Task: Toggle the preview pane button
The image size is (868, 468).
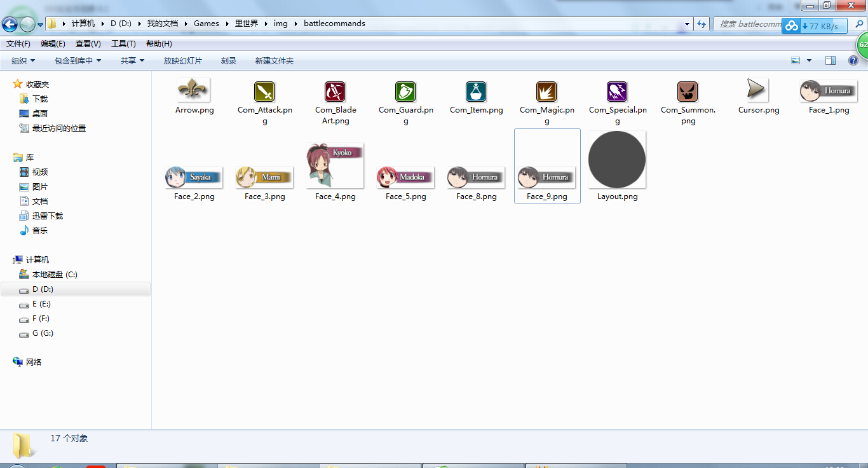Action: [x=831, y=61]
